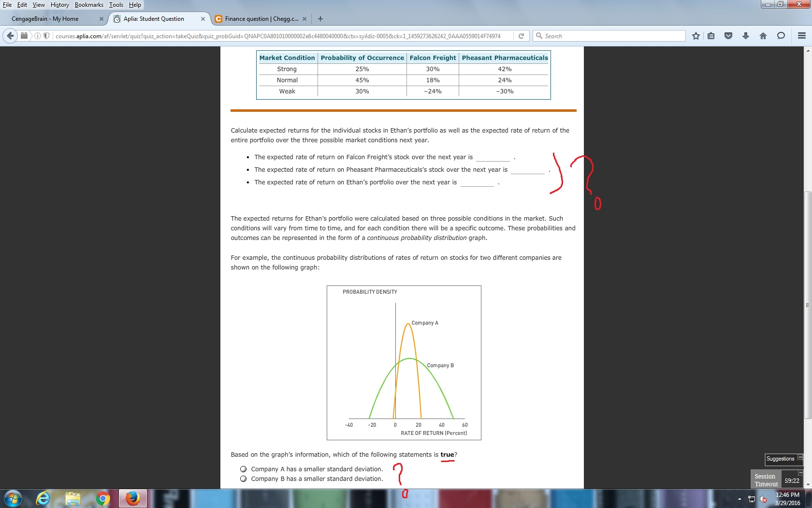Open the search engine dropdown in search bar

pos(540,35)
